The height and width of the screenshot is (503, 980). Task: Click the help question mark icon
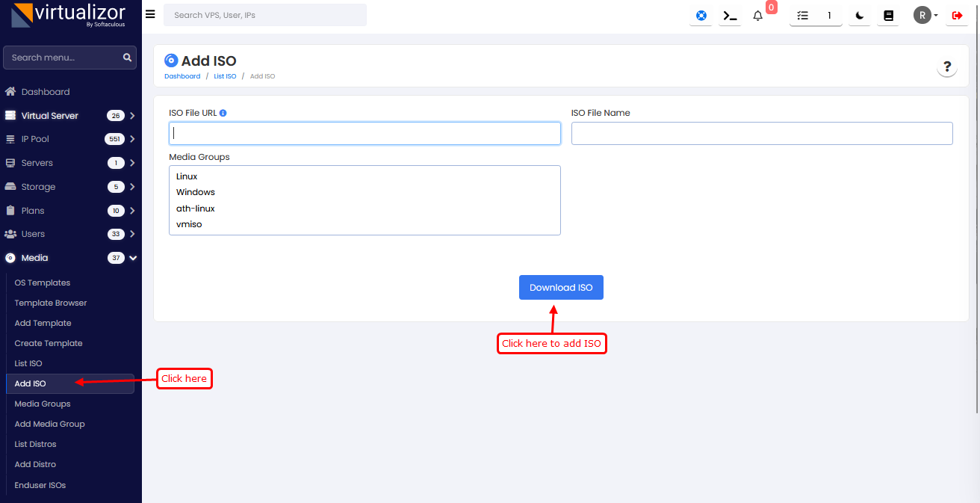pyautogui.click(x=947, y=67)
